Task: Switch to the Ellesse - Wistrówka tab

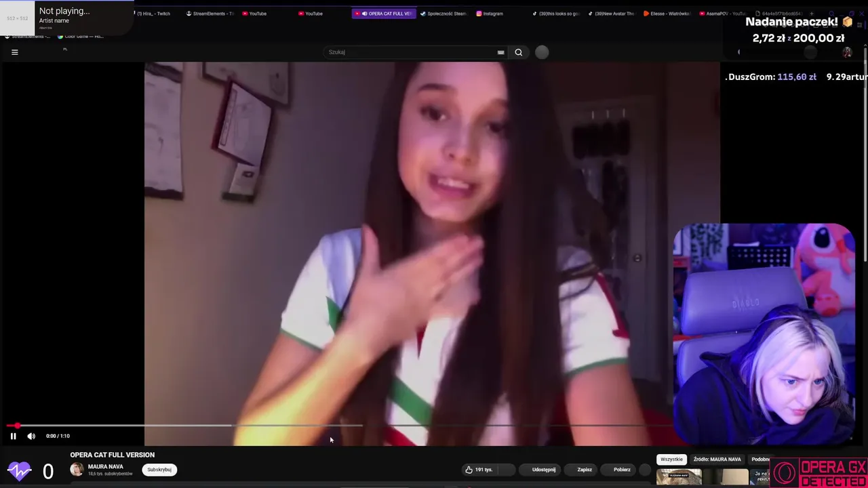Action: click(x=667, y=14)
